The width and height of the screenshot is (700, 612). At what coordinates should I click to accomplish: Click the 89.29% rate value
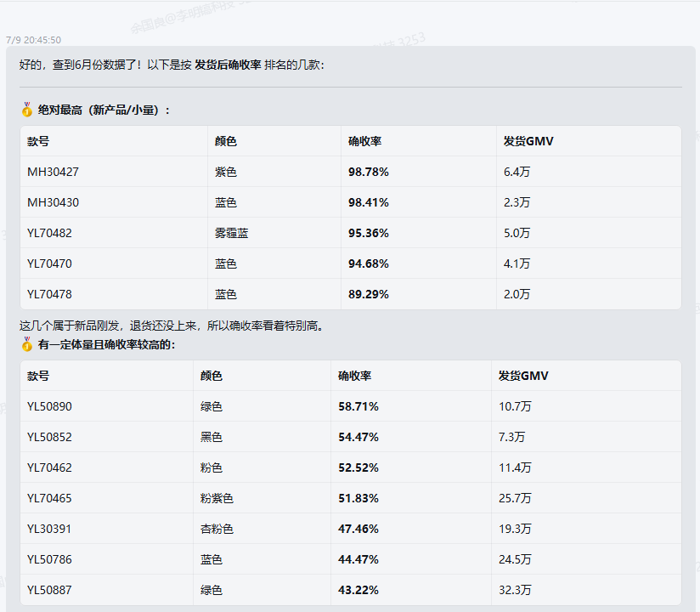click(369, 294)
